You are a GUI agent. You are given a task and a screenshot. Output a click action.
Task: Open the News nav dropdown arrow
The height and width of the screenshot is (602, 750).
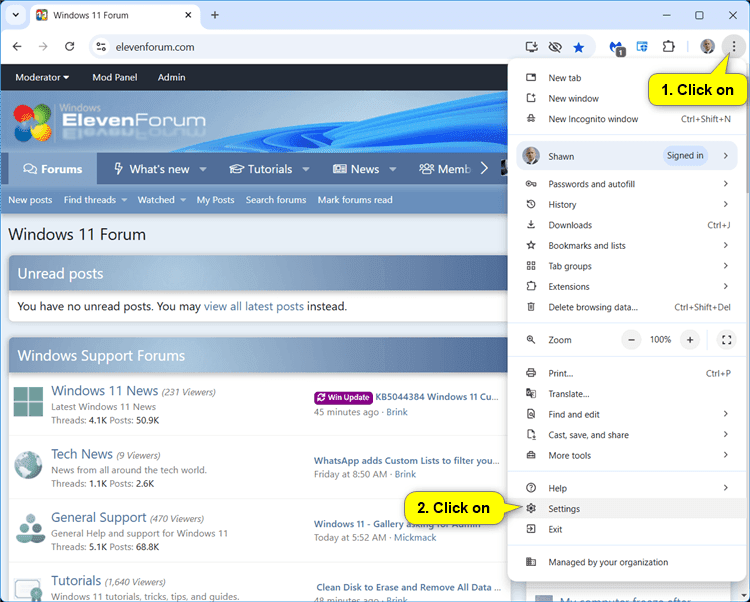click(x=393, y=169)
